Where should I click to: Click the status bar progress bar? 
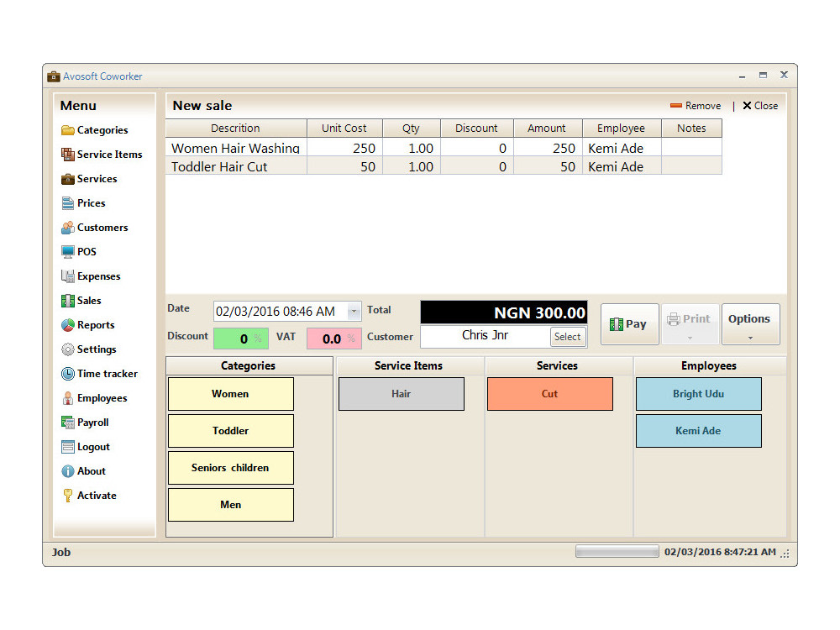tap(617, 551)
